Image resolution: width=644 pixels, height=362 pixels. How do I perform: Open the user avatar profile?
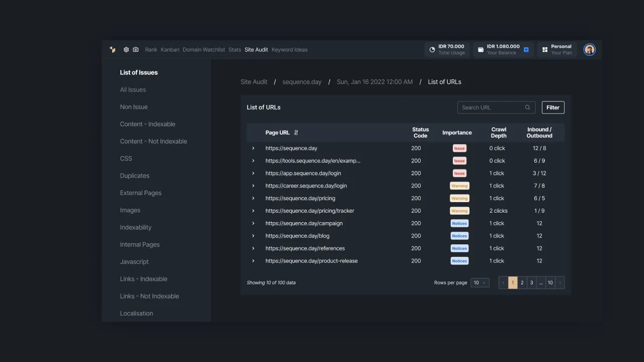(x=590, y=49)
